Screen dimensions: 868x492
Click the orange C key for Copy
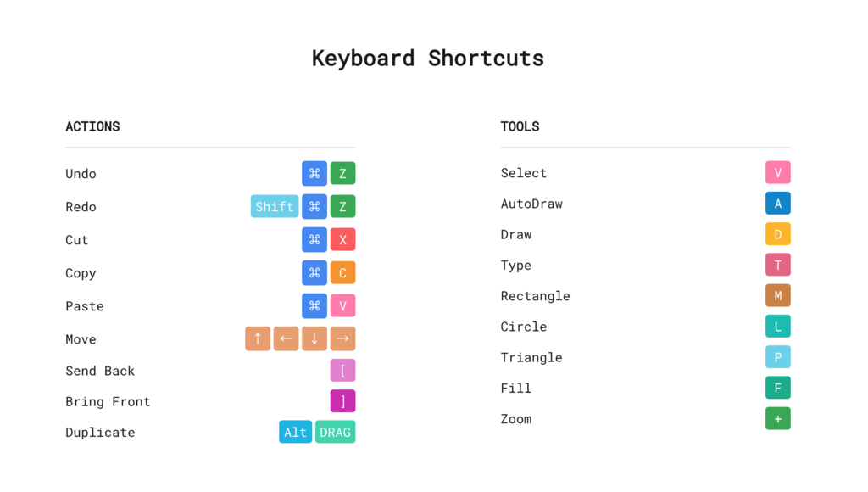click(x=342, y=272)
